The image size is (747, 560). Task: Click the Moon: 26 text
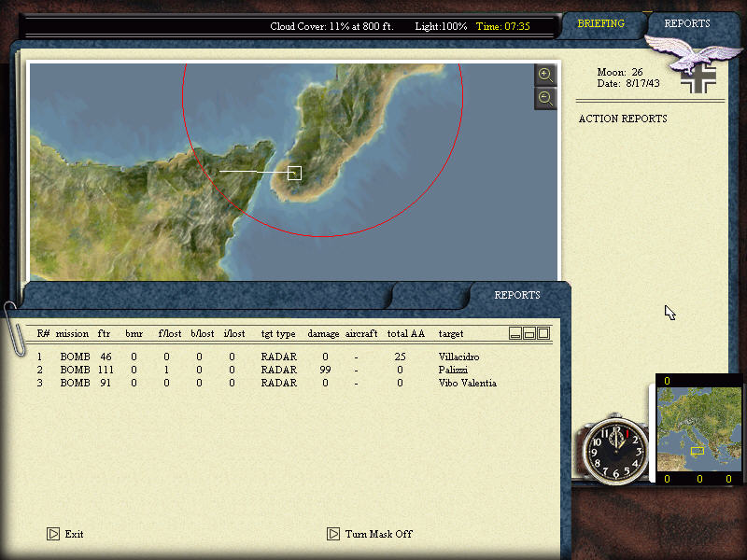click(620, 72)
